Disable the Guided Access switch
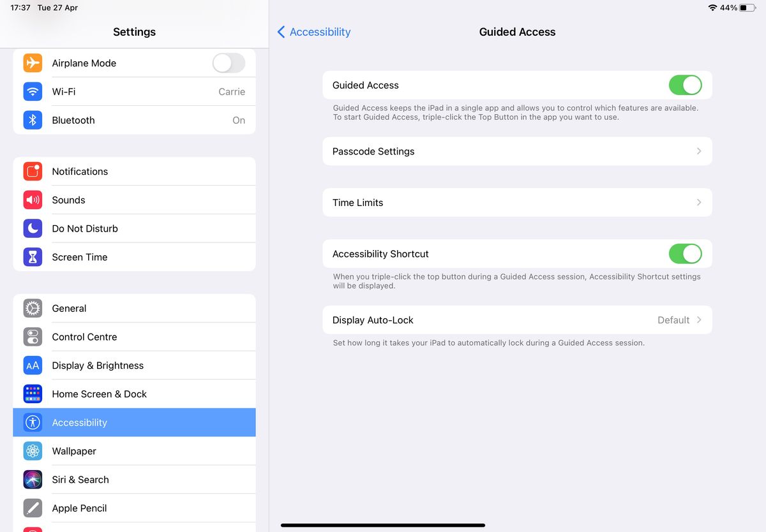 [x=685, y=85]
